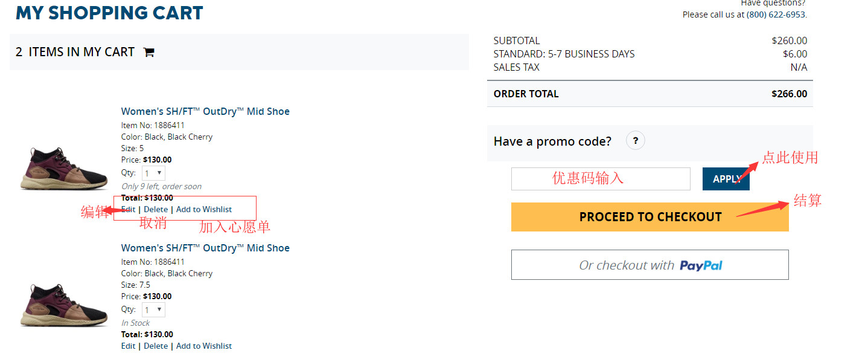
Task: Delete the size 5 shoe from cart
Action: (156, 210)
